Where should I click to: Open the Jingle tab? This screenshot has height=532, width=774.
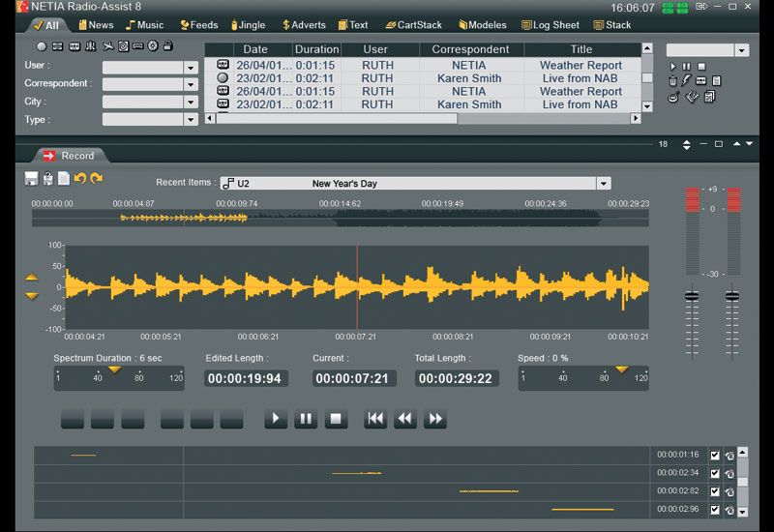[249, 25]
